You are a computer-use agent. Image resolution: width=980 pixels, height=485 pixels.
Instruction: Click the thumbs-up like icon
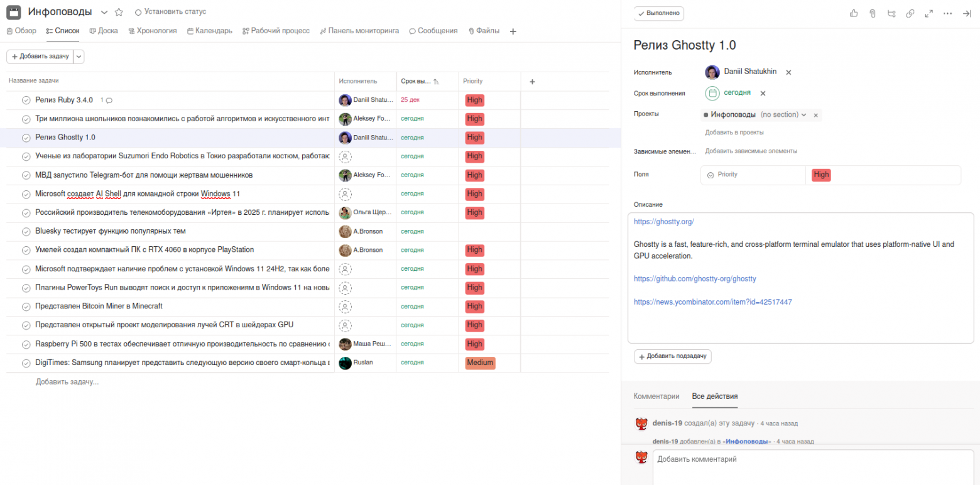854,13
